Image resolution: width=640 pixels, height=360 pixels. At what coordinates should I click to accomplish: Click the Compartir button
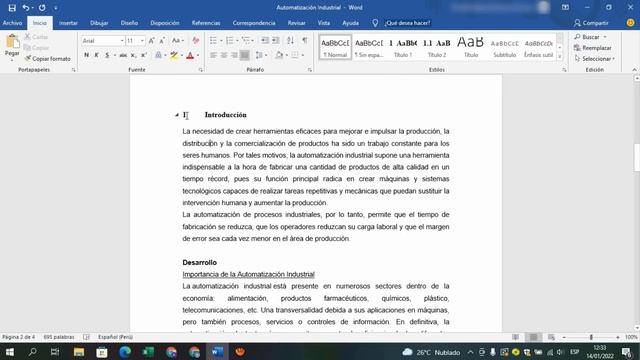tap(591, 23)
